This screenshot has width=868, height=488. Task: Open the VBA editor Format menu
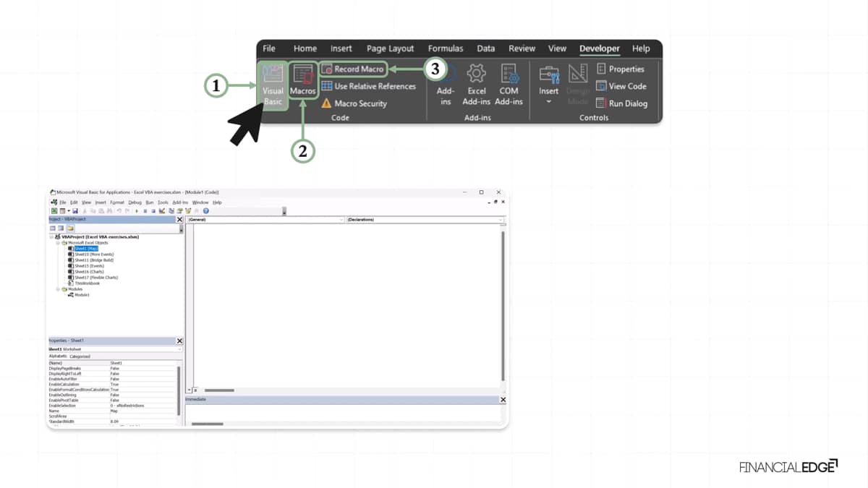[x=117, y=202]
